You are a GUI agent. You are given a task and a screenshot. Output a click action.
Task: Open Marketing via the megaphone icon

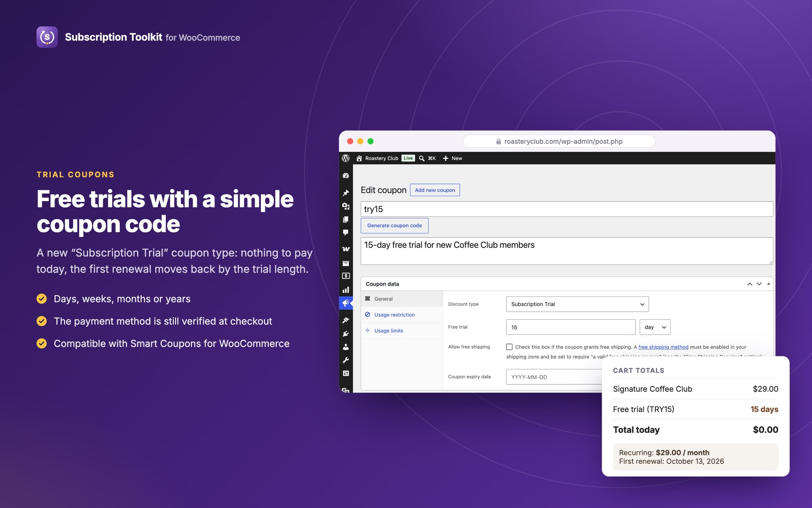tap(345, 303)
